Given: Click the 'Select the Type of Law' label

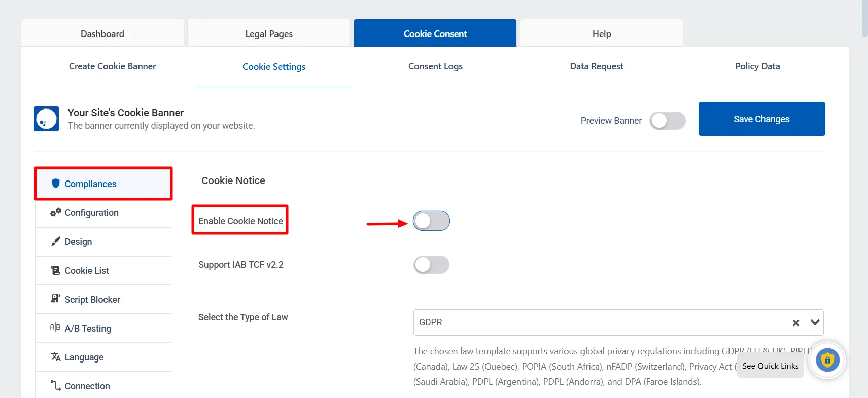Looking at the screenshot, I should (243, 317).
